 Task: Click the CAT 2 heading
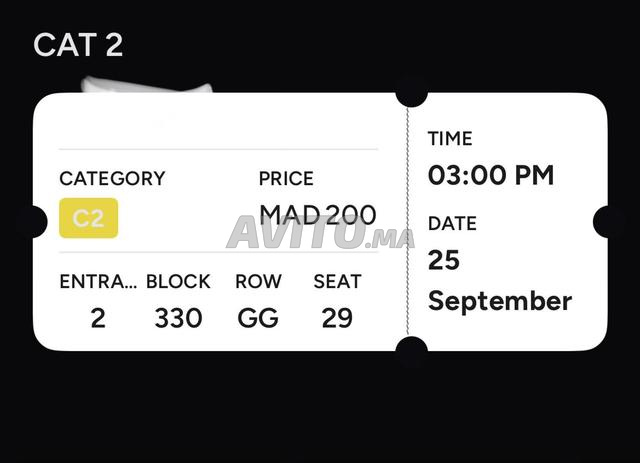tap(78, 45)
